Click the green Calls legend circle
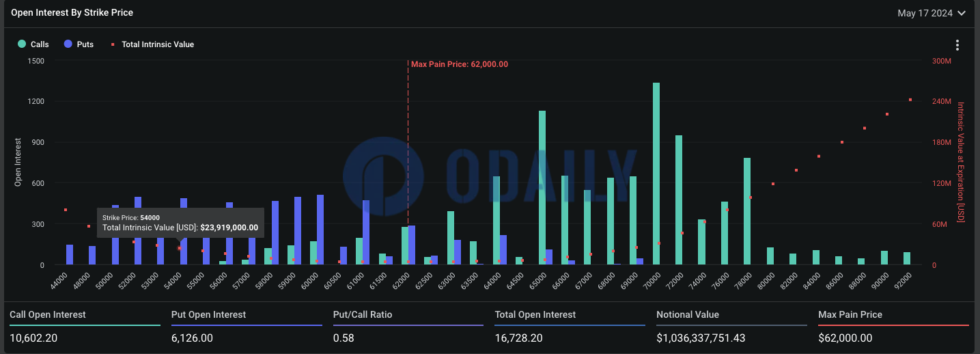The width and height of the screenshot is (980, 354). (22, 44)
